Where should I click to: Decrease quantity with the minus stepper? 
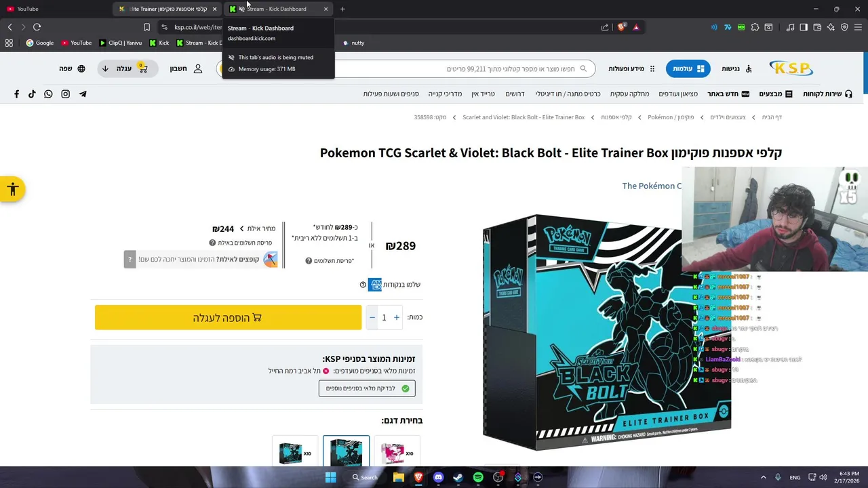coord(372,317)
